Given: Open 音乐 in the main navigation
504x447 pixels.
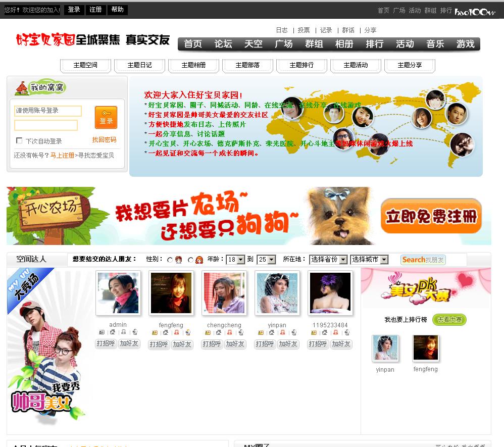Looking at the screenshot, I should (x=435, y=44).
